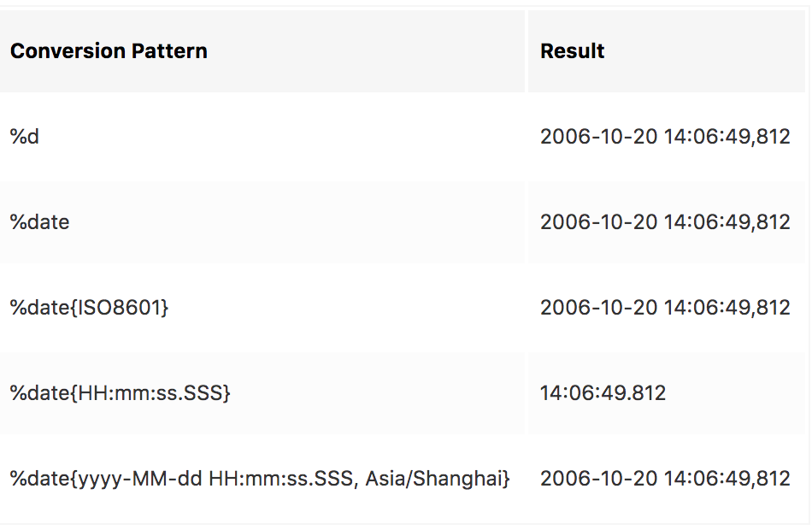Select the %date pattern cell
Screen dimensions: 812x530
tap(262, 222)
